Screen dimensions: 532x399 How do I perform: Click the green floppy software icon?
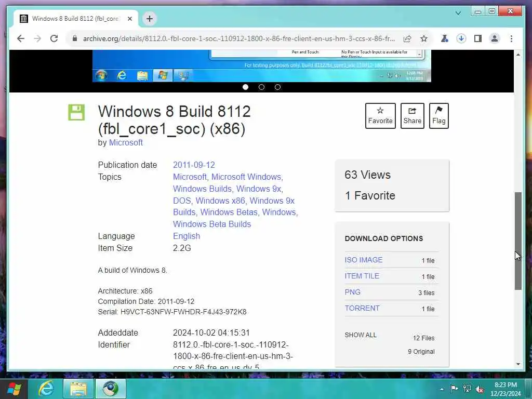pos(76,112)
